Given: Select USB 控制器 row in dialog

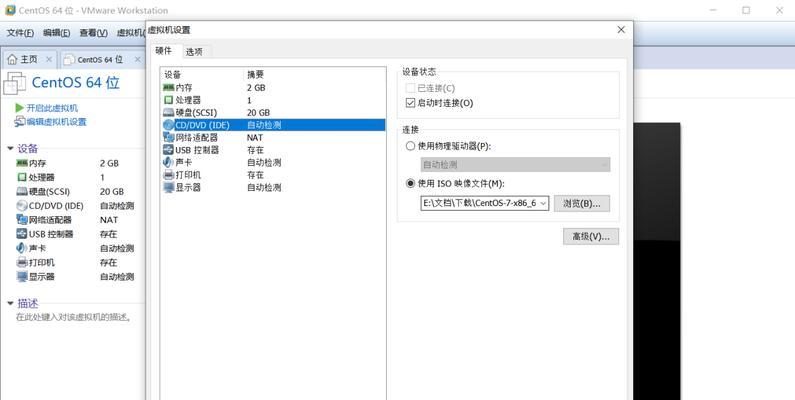Looking at the screenshot, I should coord(273,150).
